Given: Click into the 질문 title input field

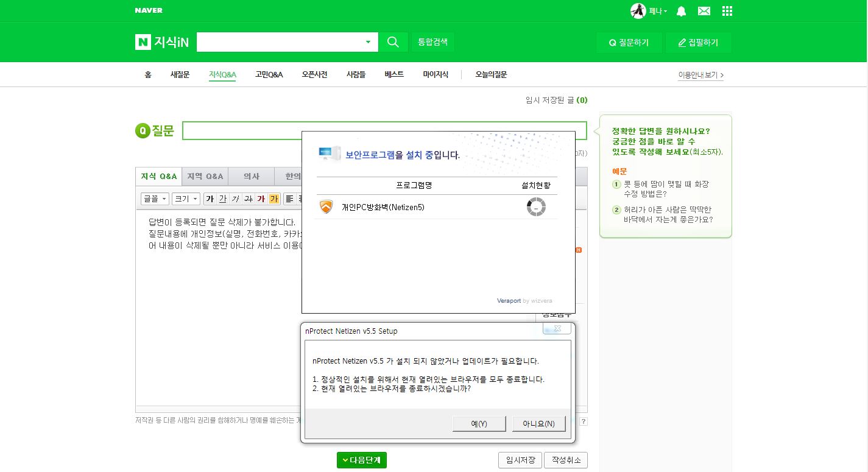Looking at the screenshot, I should tap(384, 131).
